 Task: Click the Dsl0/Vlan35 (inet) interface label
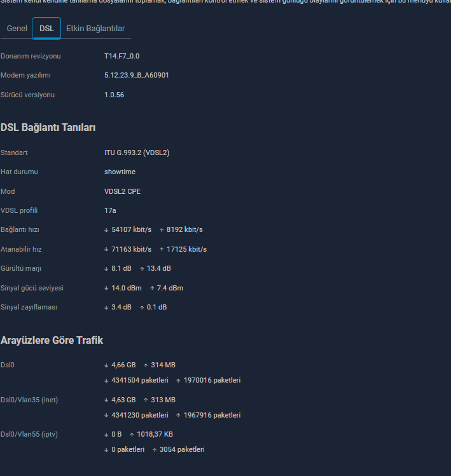coord(29,400)
